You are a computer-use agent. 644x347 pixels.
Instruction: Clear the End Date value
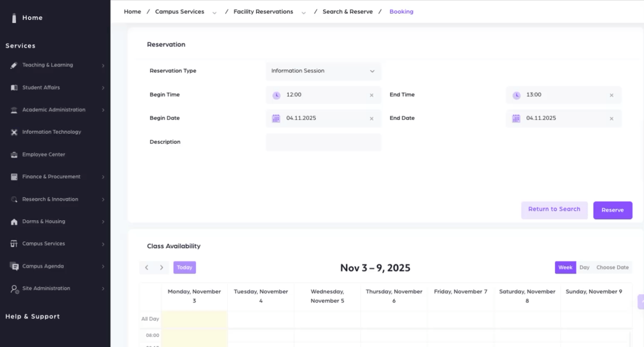click(x=611, y=118)
